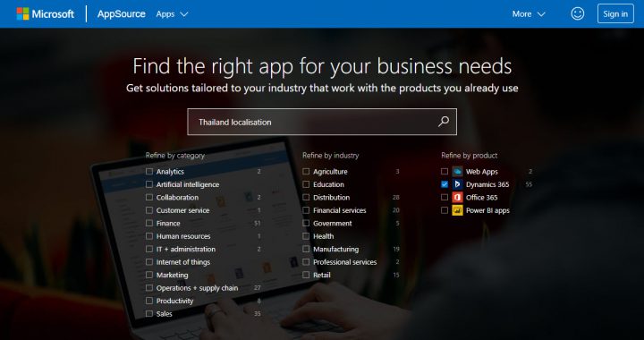
Task: Check the Artificial intelligence checkbox
Action: pyautogui.click(x=149, y=184)
